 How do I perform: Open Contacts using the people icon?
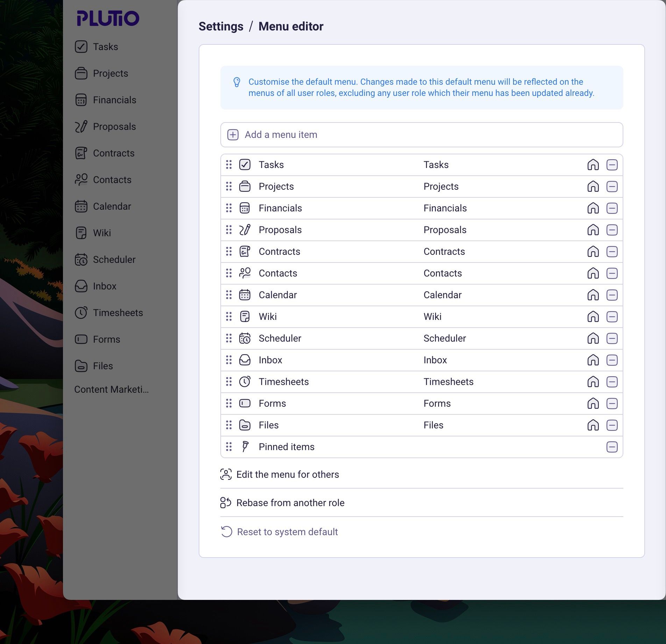coord(82,180)
